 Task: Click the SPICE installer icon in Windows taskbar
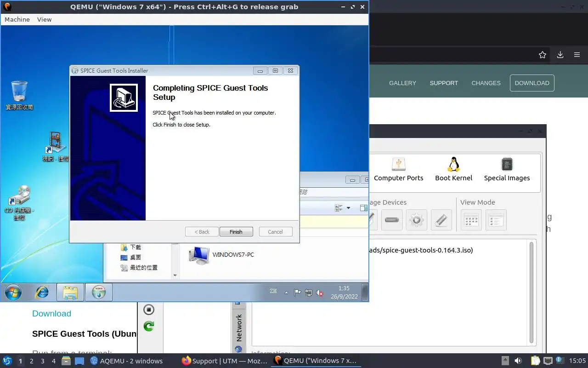(99, 292)
